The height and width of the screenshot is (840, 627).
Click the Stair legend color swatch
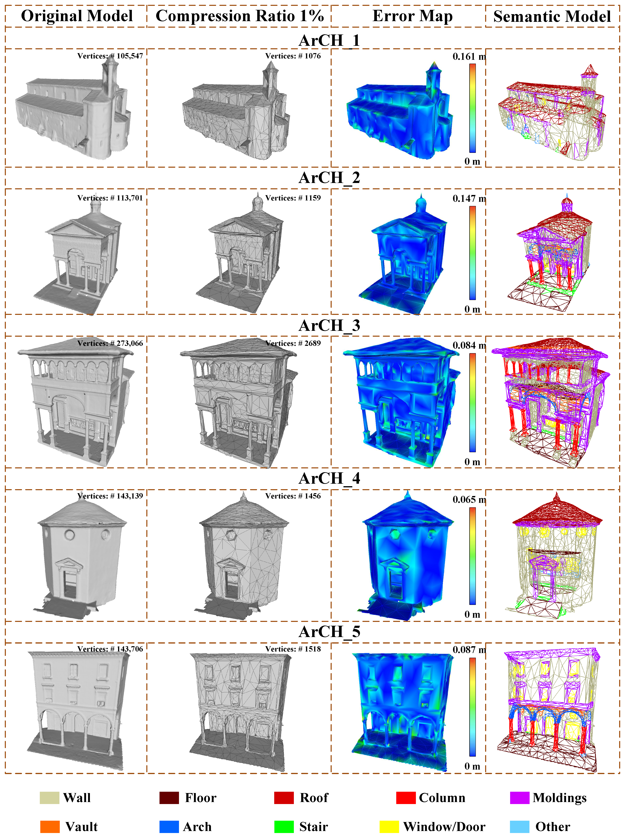pos(284,827)
